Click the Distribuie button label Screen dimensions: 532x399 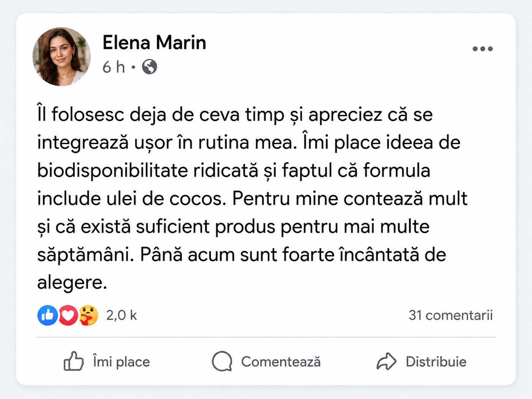tap(436, 361)
